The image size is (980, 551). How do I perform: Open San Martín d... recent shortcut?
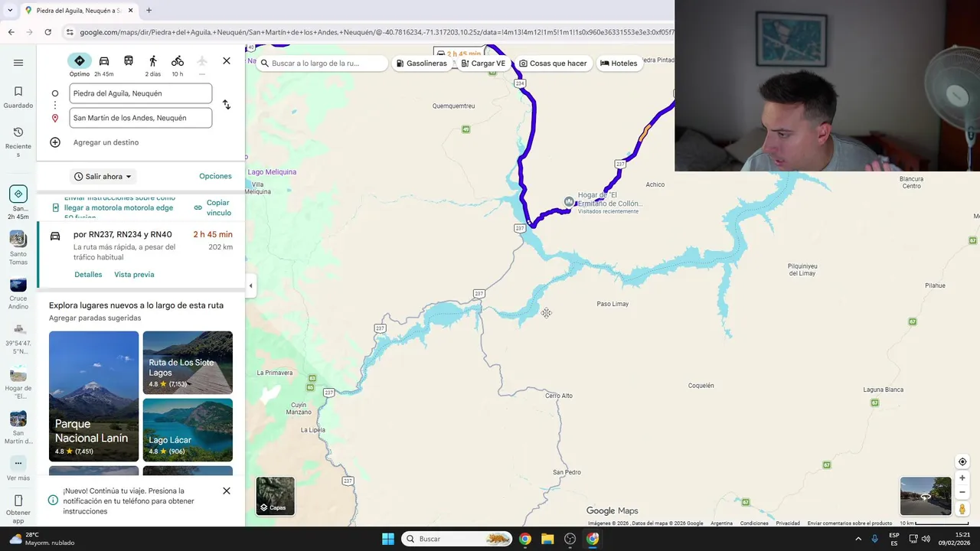[18, 428]
